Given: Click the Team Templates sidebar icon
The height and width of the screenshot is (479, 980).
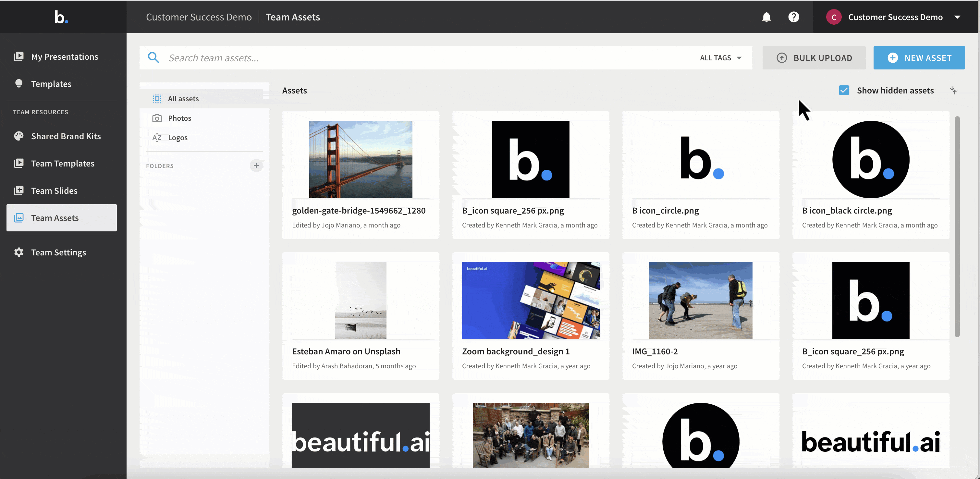Looking at the screenshot, I should point(18,164).
